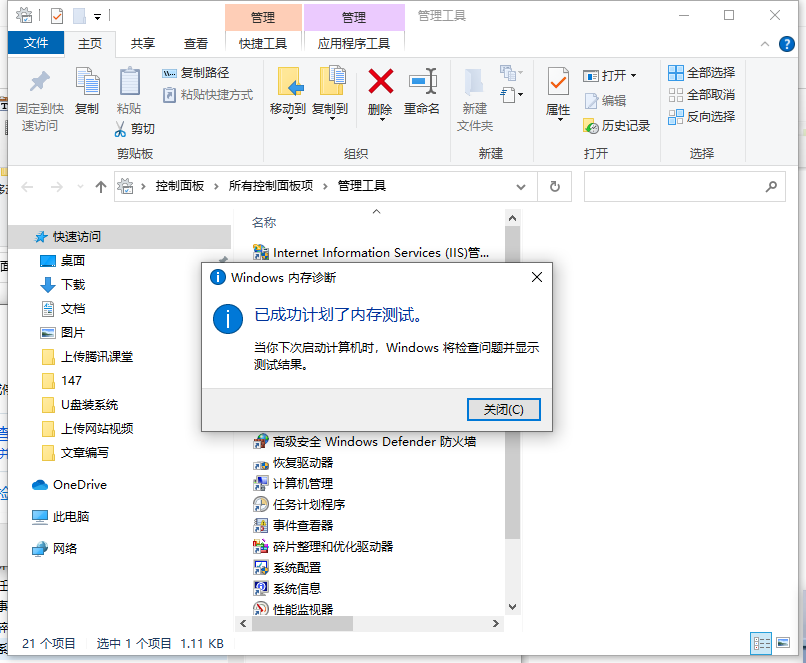This screenshot has width=806, height=663.
Task: Invert the selection with 反向选择
Action: (702, 117)
